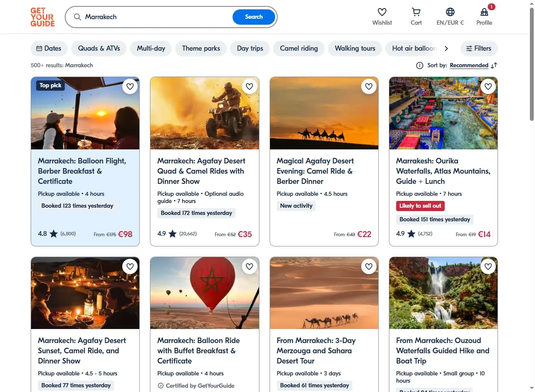Select the Multi-day category chip
Screen dimensions: 535x392
[151, 49]
